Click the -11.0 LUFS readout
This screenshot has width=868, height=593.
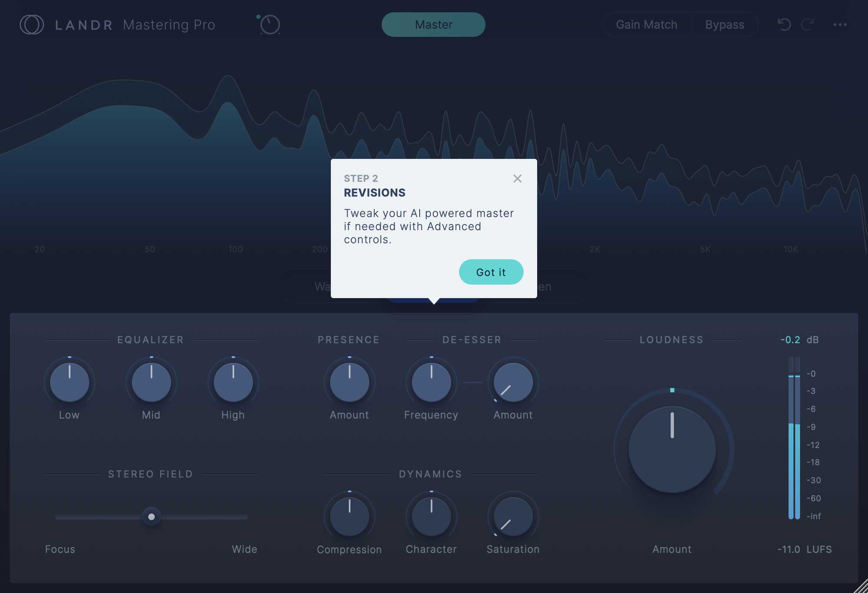(804, 549)
